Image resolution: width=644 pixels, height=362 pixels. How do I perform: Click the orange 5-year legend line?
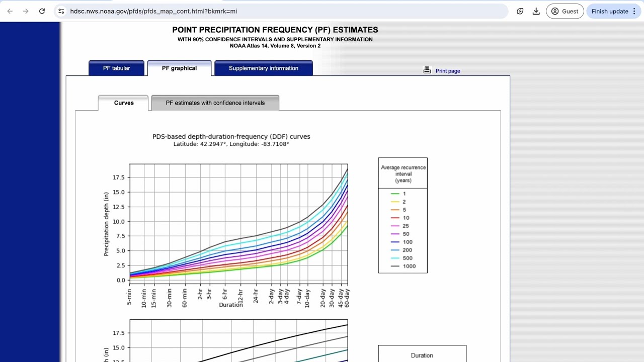click(395, 210)
